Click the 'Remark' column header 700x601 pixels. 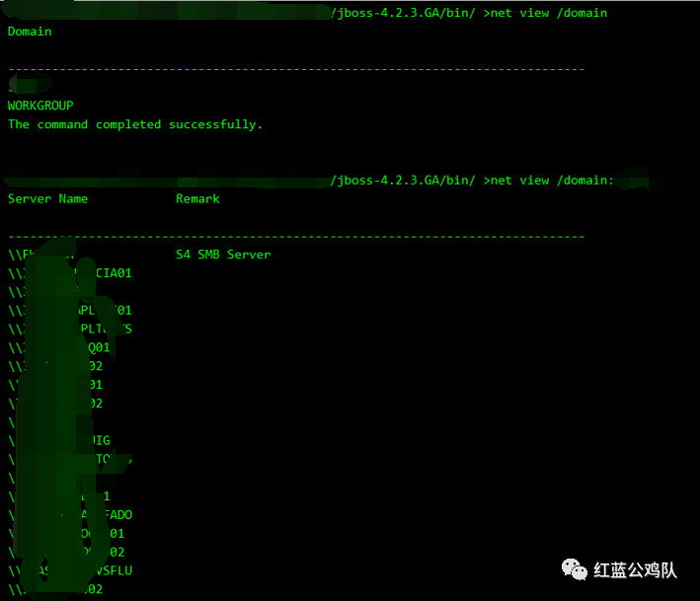(197, 198)
